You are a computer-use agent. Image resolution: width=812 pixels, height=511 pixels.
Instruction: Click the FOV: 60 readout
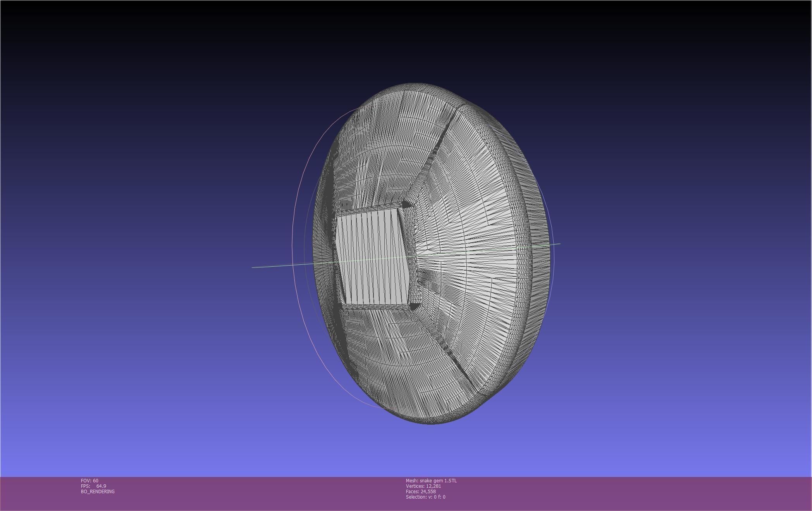89,480
